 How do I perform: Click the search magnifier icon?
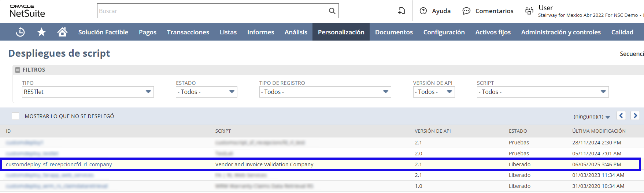pos(332,11)
